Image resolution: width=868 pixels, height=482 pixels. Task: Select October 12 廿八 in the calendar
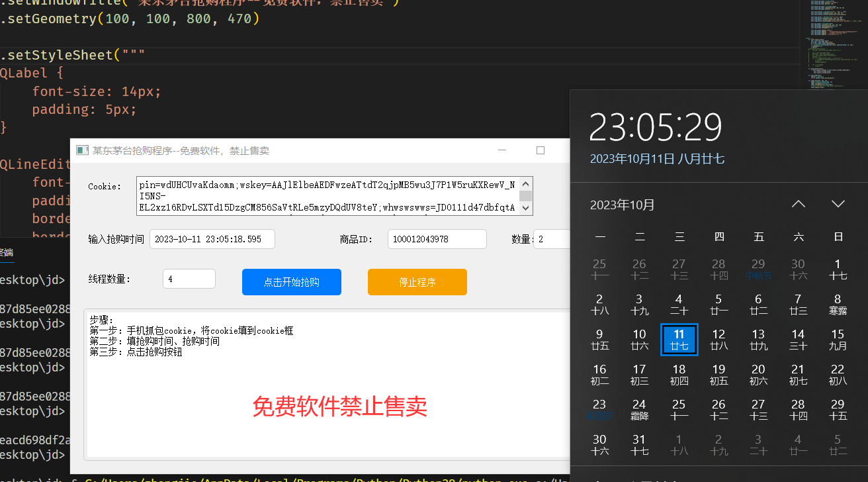718,340
